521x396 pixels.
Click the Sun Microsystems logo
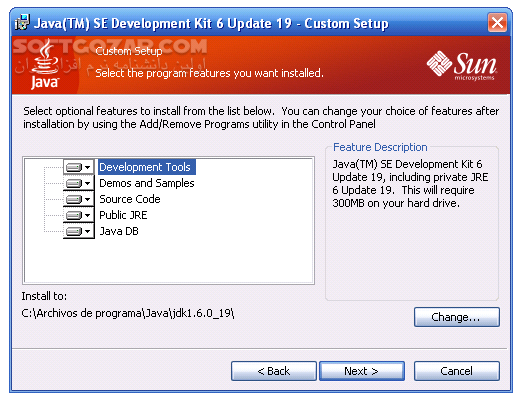pyautogui.click(x=462, y=66)
